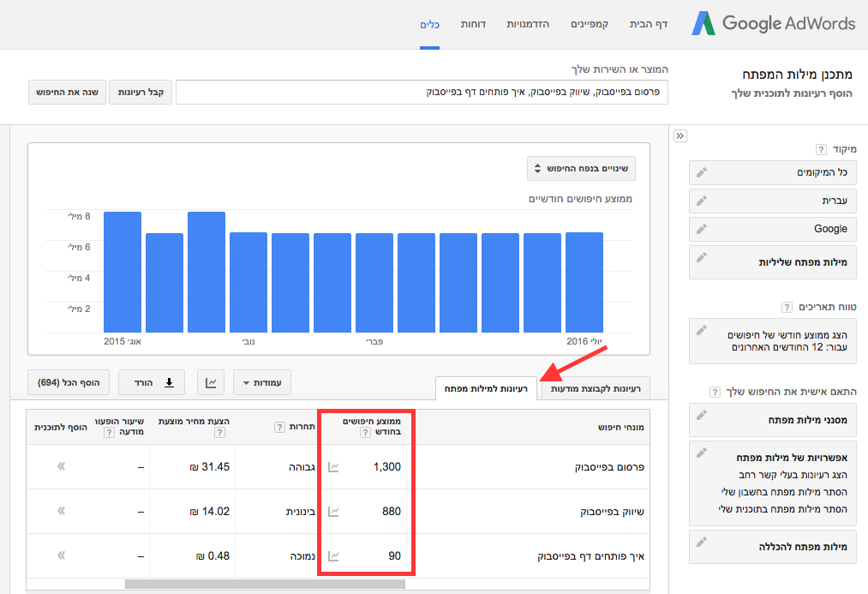Open the הזדמנויות tab

528,24
